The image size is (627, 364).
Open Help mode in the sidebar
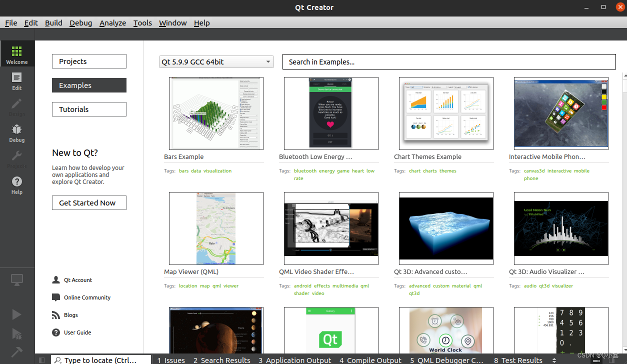(16, 185)
